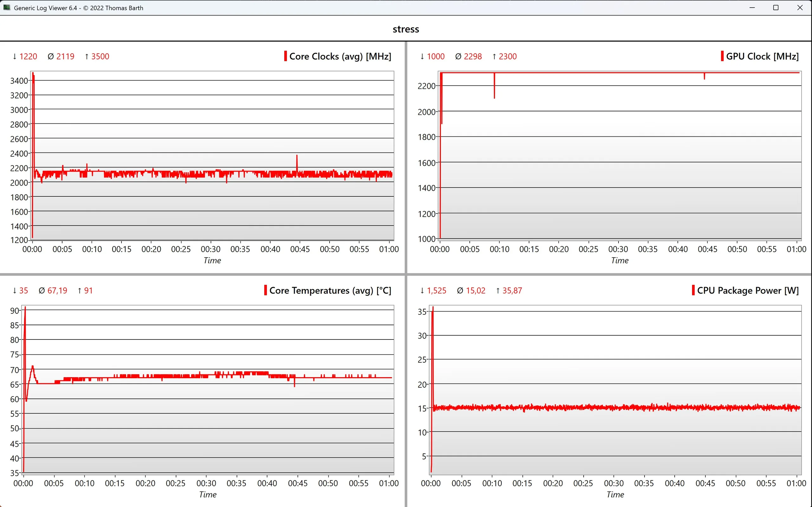Click the 1800 tick on GPU Clock y-axis

[427, 137]
